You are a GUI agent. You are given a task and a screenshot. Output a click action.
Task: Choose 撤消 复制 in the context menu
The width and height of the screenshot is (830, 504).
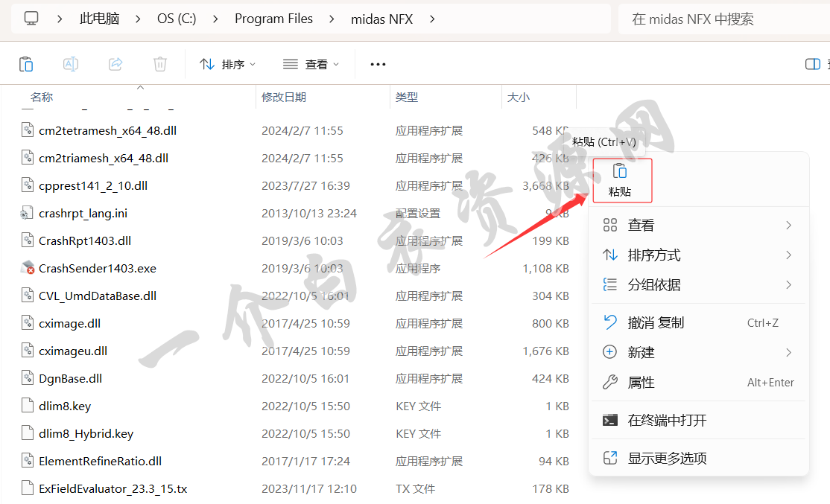pos(698,322)
